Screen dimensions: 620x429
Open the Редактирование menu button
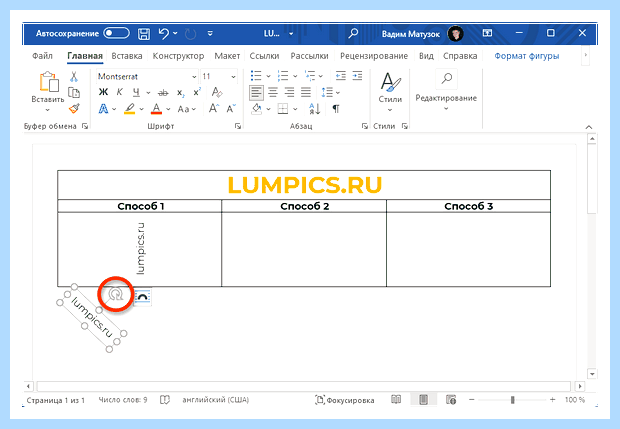pyautogui.click(x=446, y=91)
